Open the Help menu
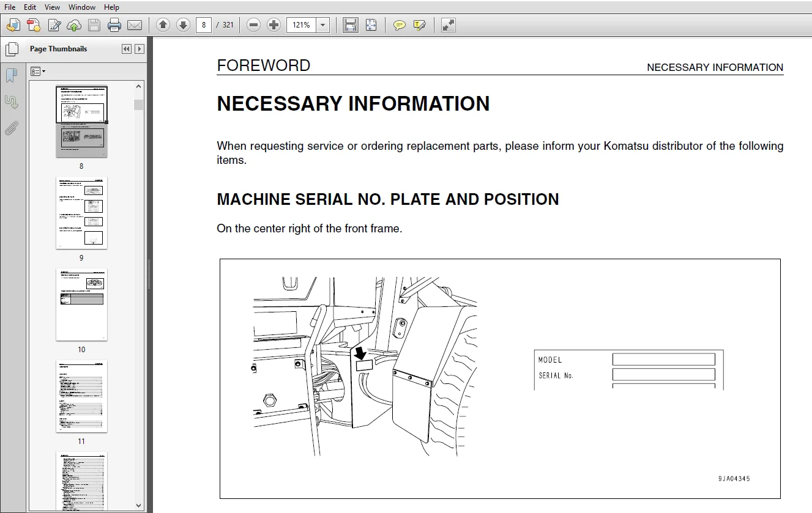This screenshot has height=513, width=812. [111, 7]
